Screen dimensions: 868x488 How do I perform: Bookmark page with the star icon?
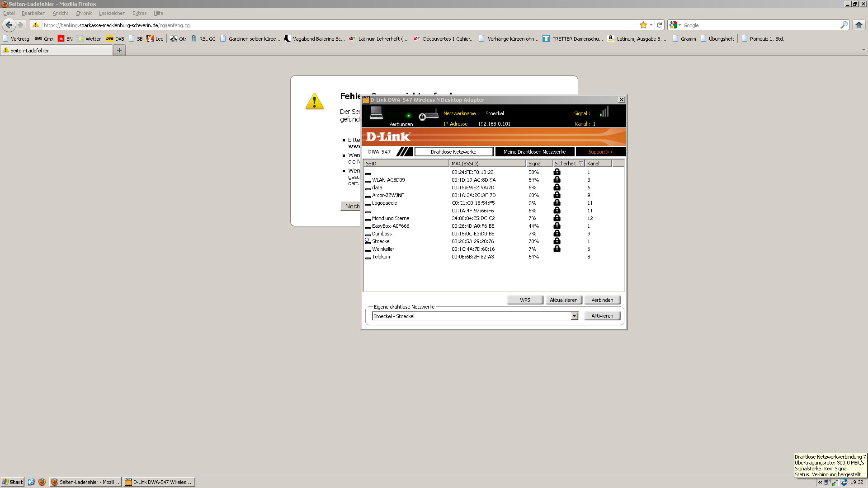click(643, 25)
